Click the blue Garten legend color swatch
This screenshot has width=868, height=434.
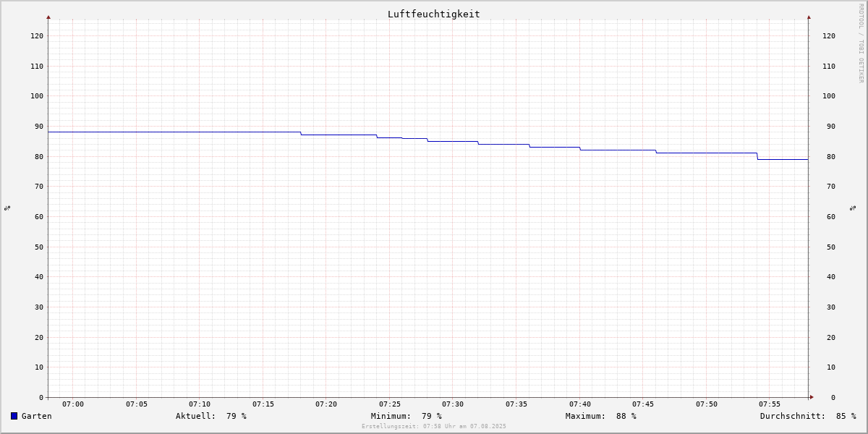click(14, 416)
